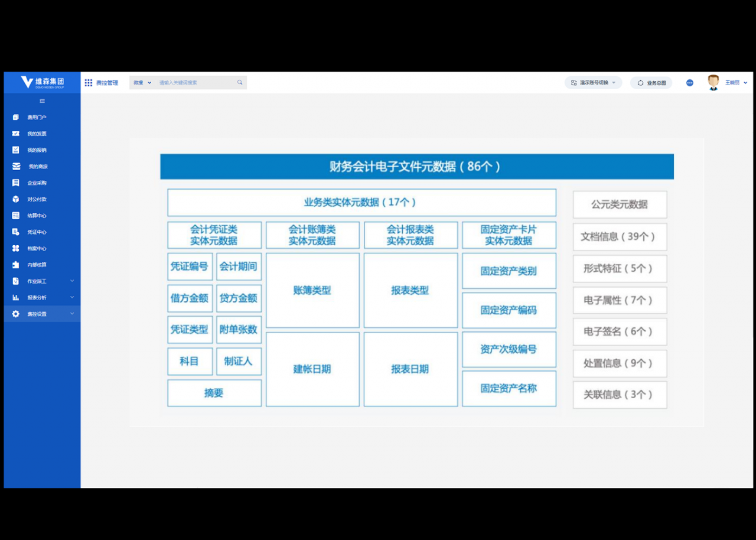Open the app grid icon beside 费控管理
This screenshot has height=540, width=756.
click(89, 83)
